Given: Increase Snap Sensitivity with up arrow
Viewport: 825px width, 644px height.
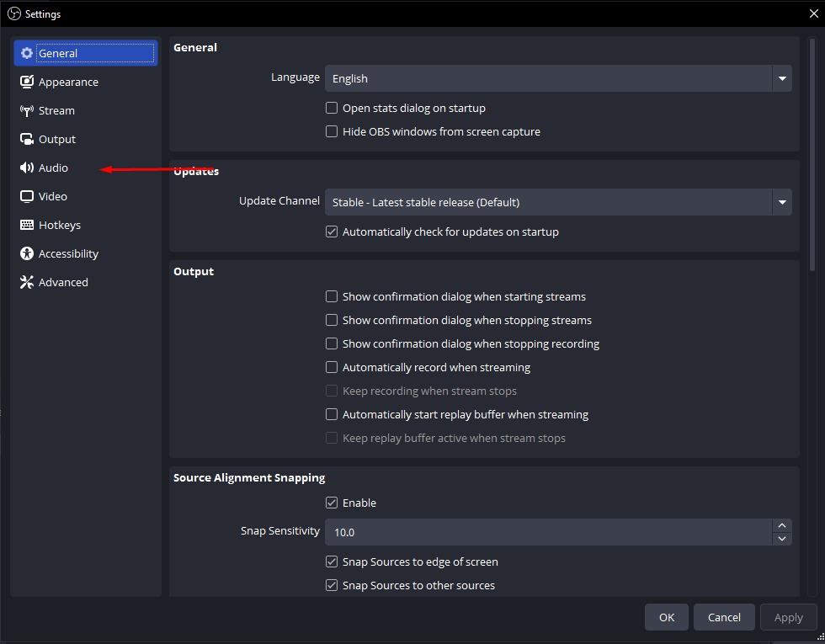Looking at the screenshot, I should pos(782,525).
